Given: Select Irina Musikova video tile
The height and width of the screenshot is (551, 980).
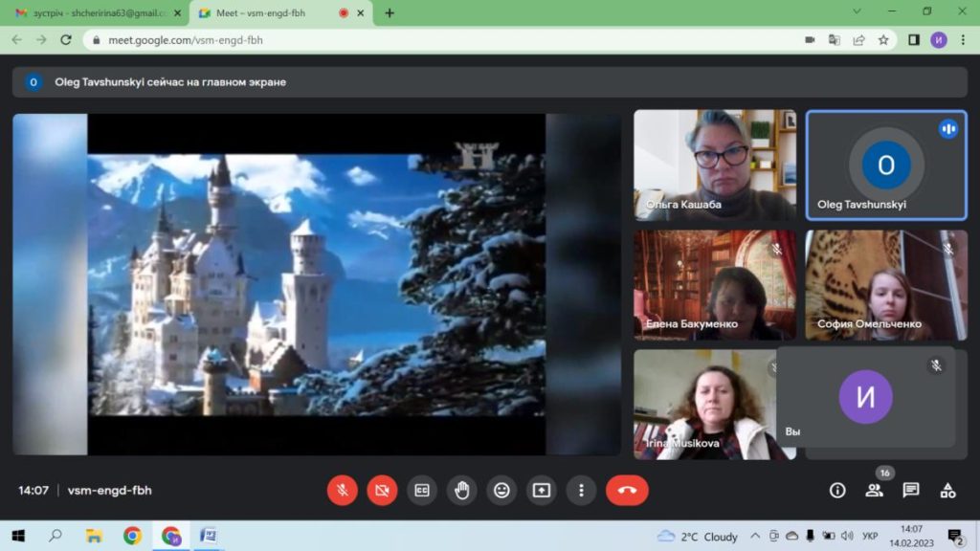Looking at the screenshot, I should pos(704,405).
